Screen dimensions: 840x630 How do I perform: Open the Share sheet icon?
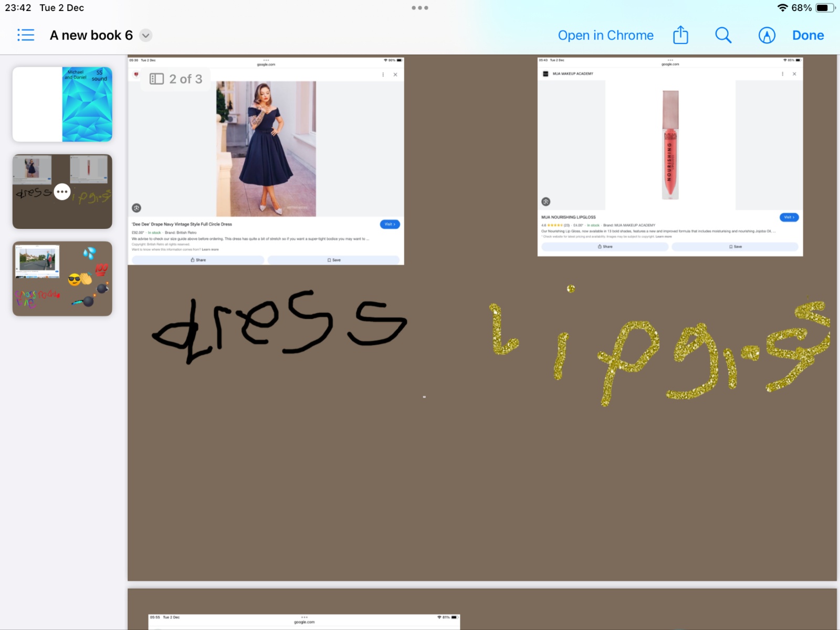coord(680,35)
